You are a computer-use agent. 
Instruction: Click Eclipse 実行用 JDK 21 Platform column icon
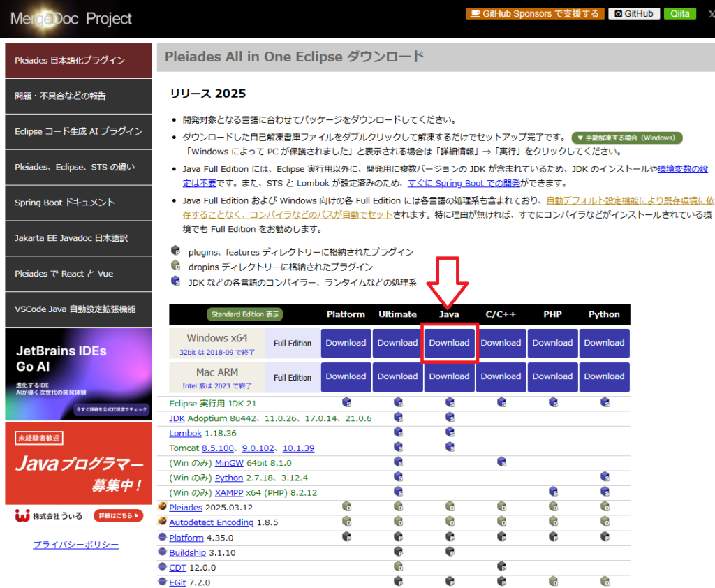(346, 402)
